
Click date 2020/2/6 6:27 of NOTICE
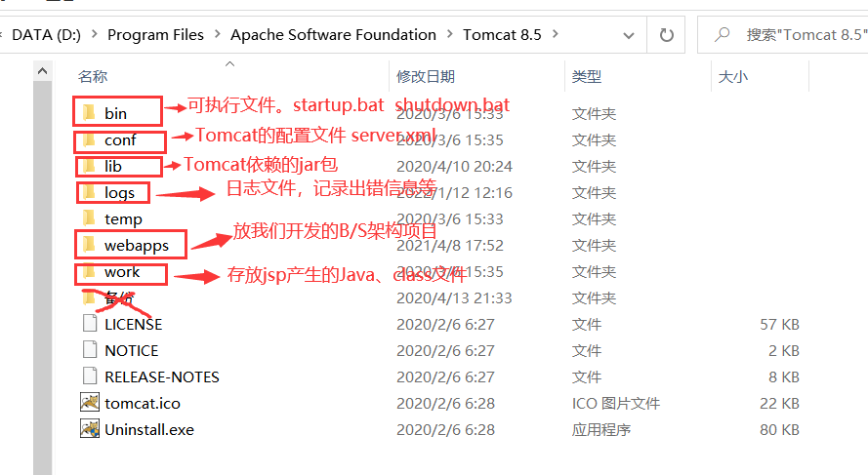point(445,350)
